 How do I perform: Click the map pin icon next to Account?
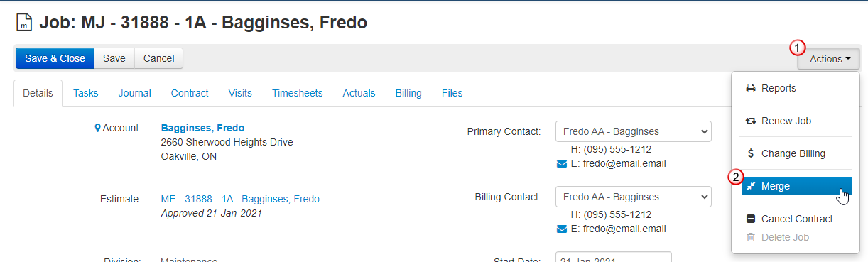point(98,129)
